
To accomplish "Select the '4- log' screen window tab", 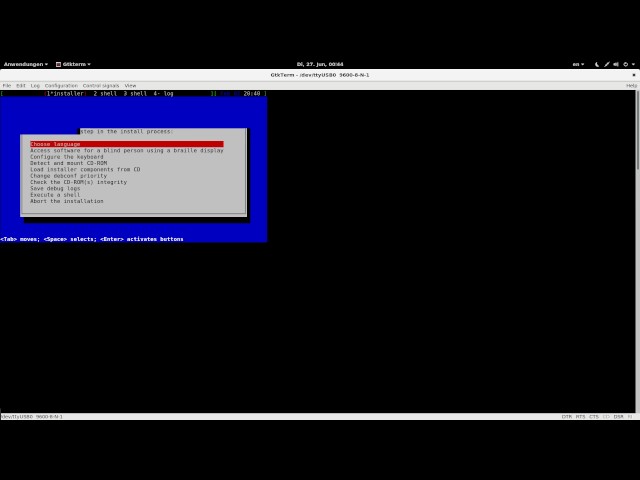I will coord(163,93).
